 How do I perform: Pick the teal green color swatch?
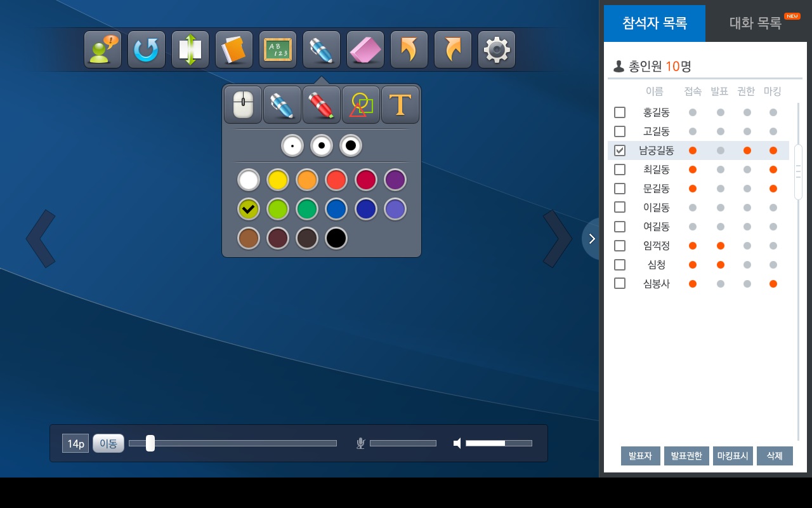tap(307, 209)
